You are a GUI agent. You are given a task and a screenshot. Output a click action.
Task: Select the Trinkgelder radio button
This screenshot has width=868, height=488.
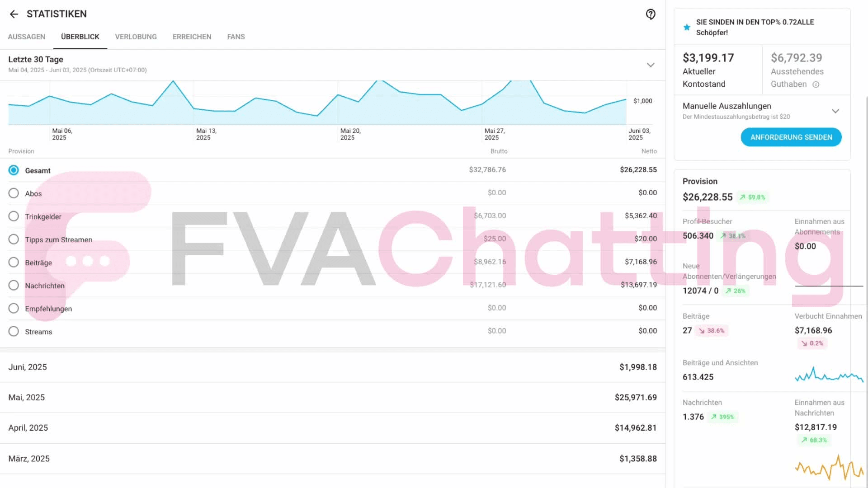(14, 216)
